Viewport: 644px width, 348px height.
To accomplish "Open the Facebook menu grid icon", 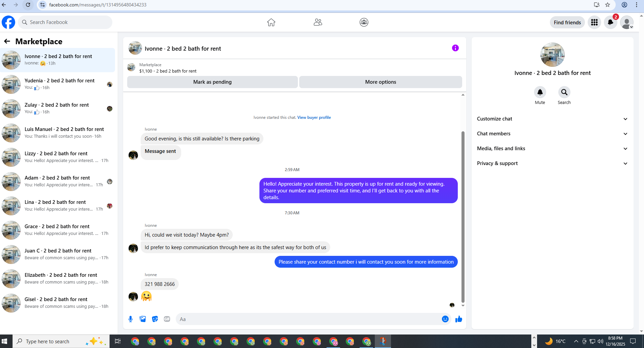I will 594,22.
